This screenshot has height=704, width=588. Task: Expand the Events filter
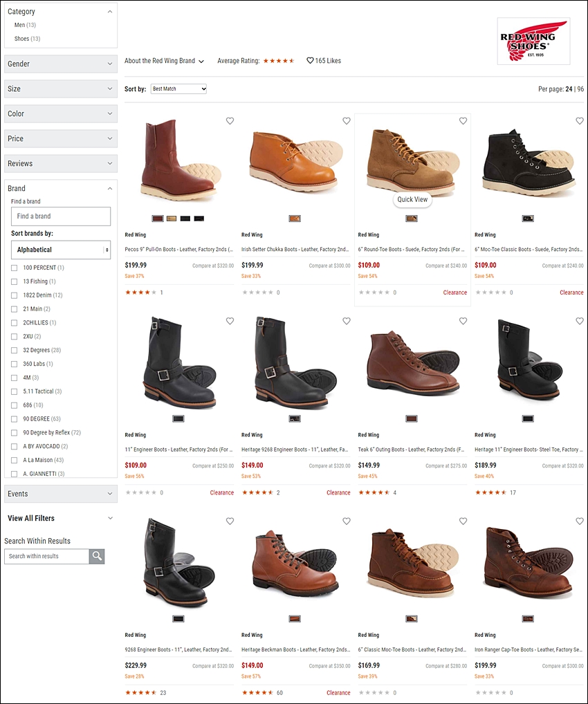point(61,494)
